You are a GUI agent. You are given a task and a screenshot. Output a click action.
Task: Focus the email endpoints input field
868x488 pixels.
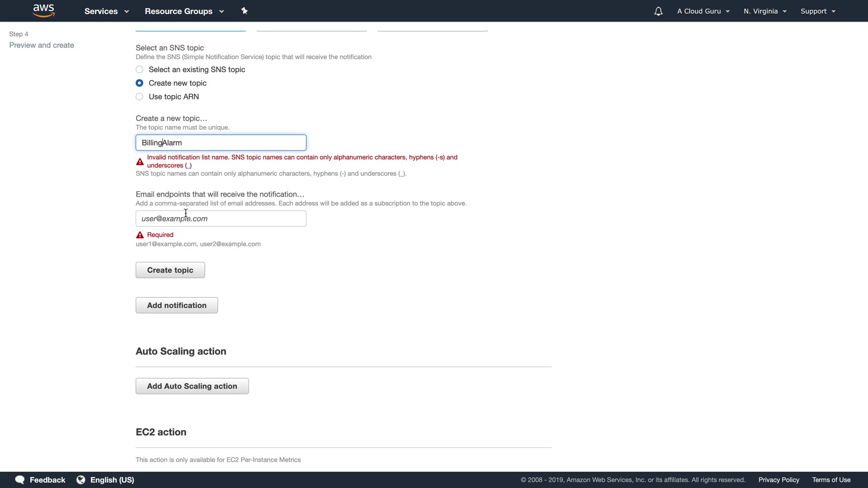click(221, 219)
